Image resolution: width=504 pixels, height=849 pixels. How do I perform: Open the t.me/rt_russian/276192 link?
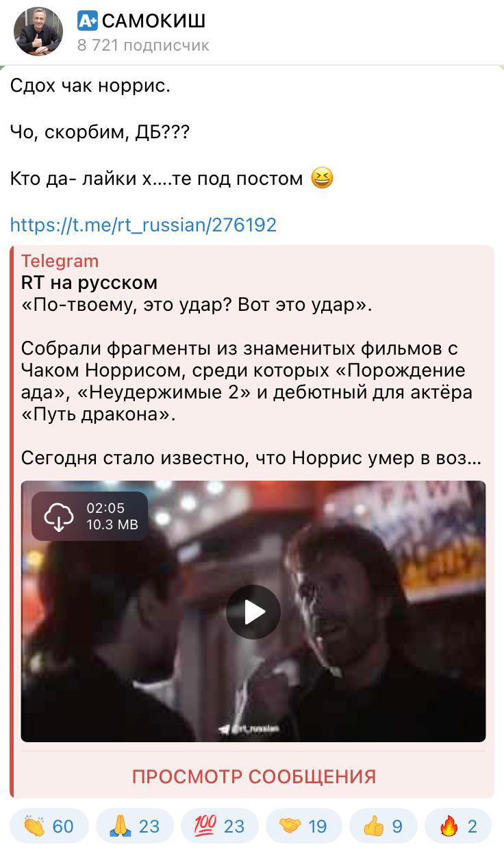[x=143, y=225]
